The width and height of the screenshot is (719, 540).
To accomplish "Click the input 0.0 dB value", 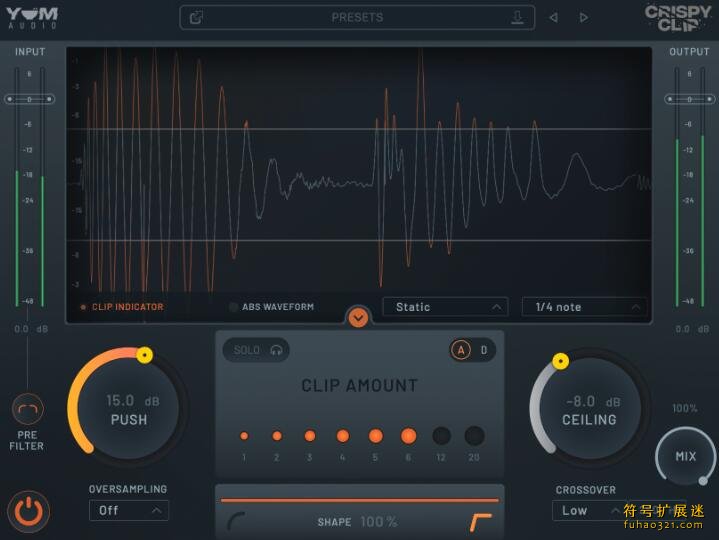I will coord(31,329).
